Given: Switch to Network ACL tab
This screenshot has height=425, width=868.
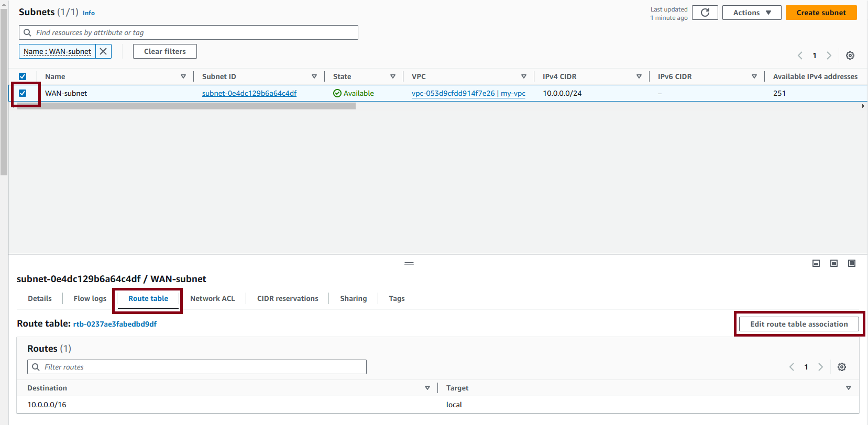Looking at the screenshot, I should (x=213, y=298).
